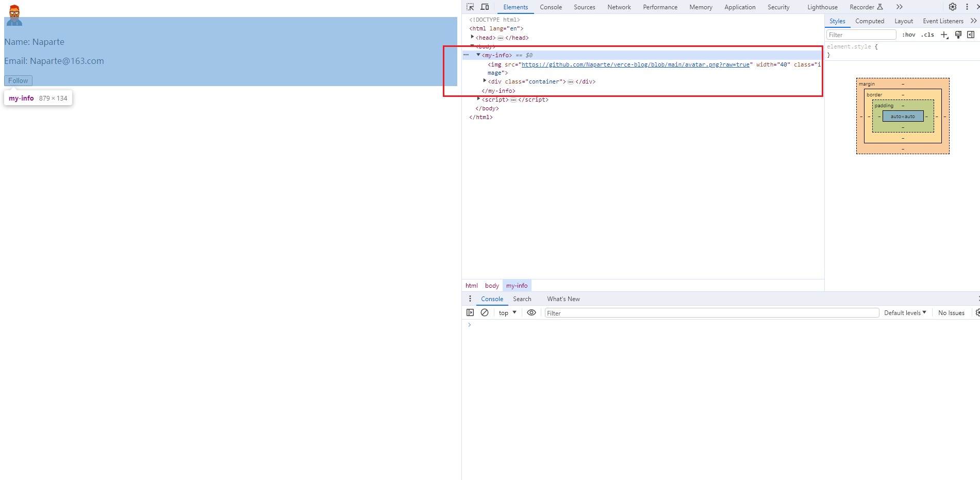
Task: Open the top JavaScript context dropdown
Action: 507,313
